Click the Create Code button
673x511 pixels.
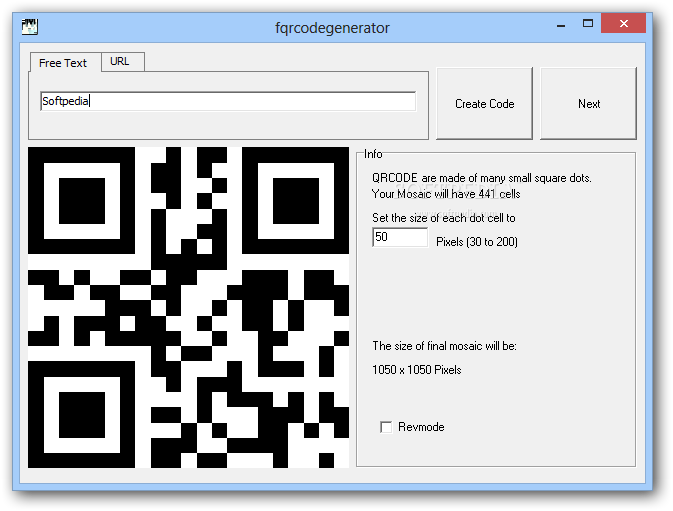tap(484, 103)
